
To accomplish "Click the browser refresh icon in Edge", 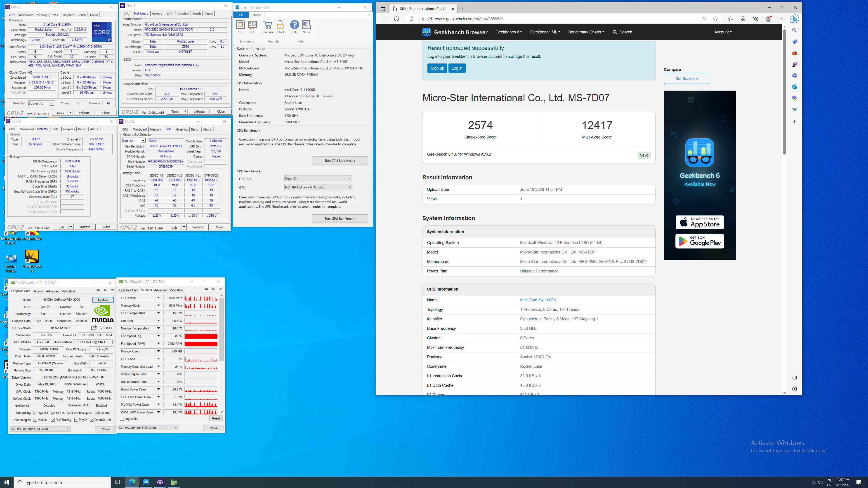I will (x=397, y=19).
